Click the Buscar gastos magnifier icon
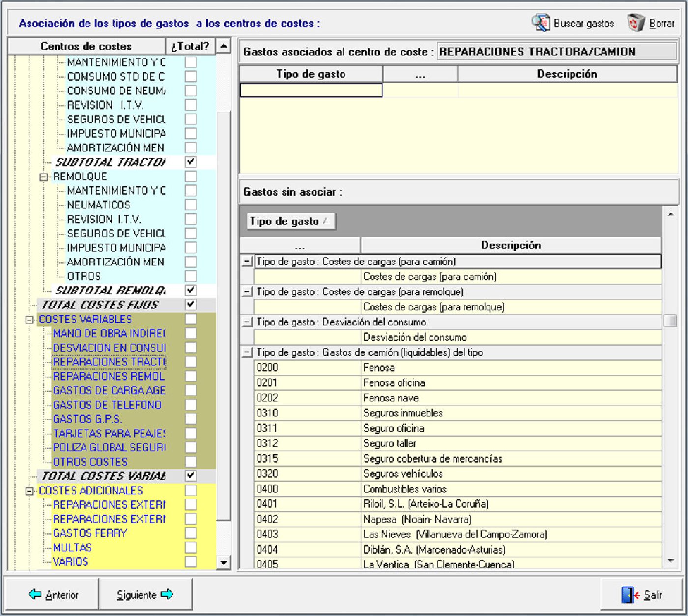This screenshot has width=688, height=616. point(541,23)
